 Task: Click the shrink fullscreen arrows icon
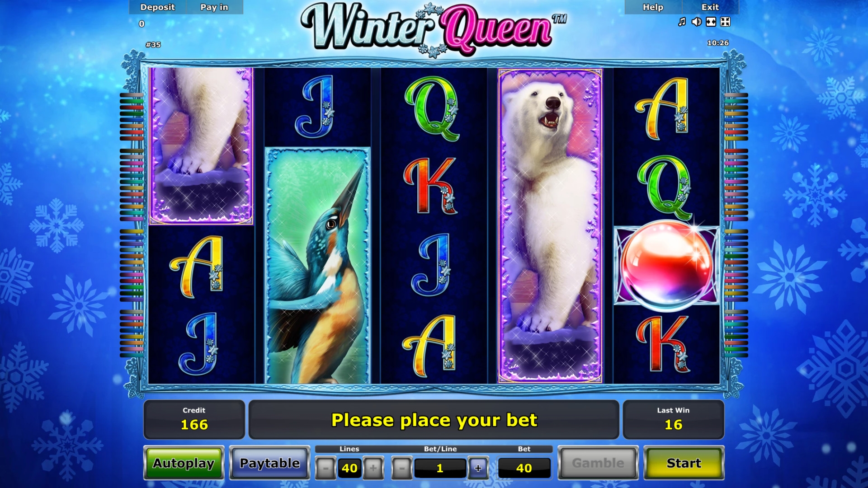click(x=726, y=22)
